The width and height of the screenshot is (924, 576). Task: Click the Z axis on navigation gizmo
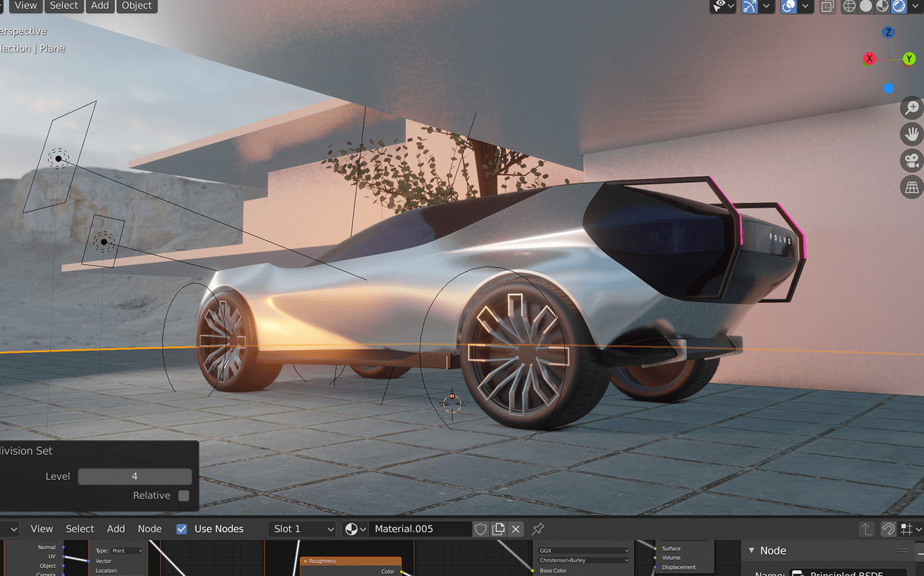[888, 32]
